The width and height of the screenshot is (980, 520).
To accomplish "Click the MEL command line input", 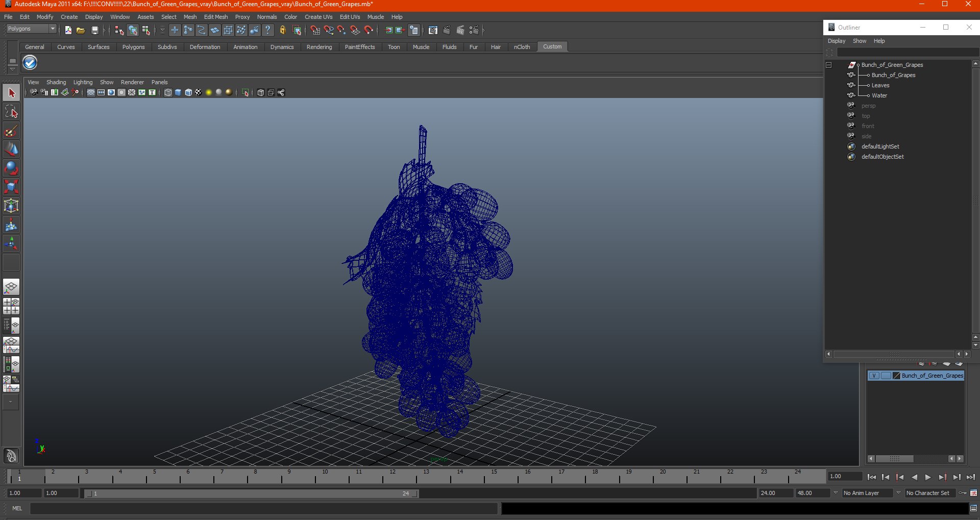I will [x=263, y=508].
